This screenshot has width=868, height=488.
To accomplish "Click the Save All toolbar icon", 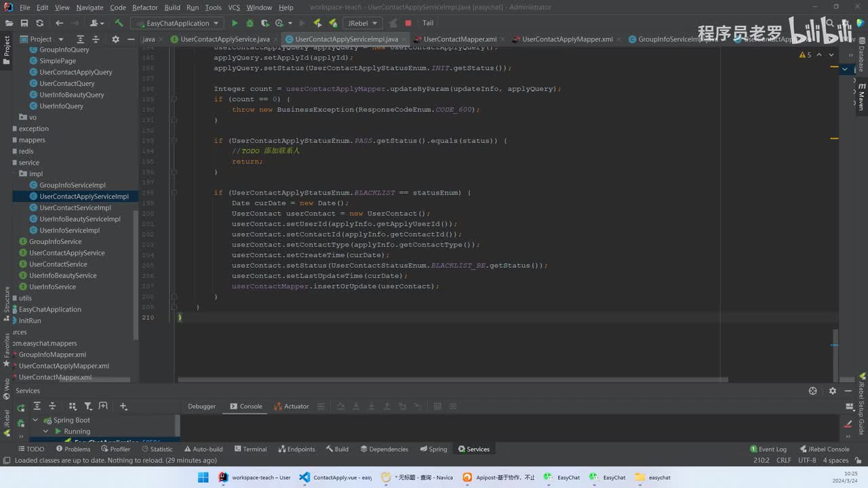I will coord(24,23).
